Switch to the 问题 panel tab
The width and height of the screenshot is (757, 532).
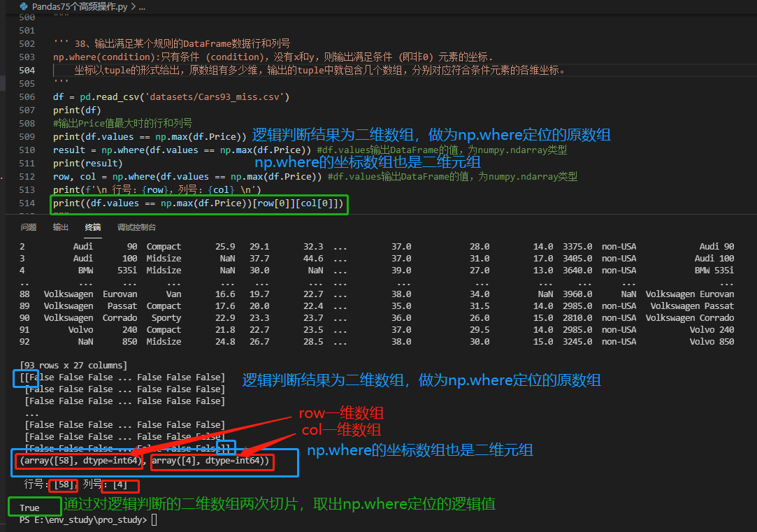tap(29, 227)
